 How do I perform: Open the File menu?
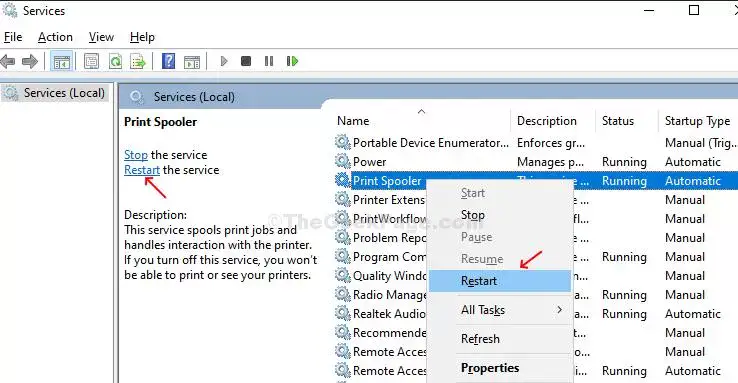(13, 37)
